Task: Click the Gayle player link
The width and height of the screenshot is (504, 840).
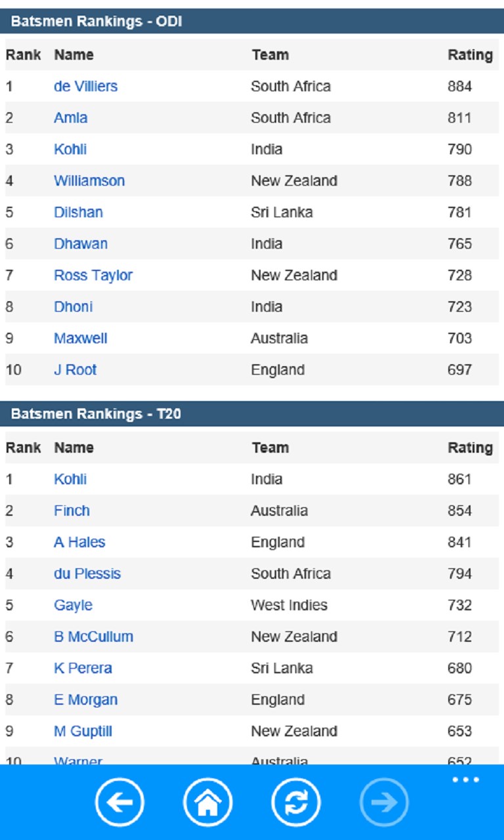Action: [73, 605]
